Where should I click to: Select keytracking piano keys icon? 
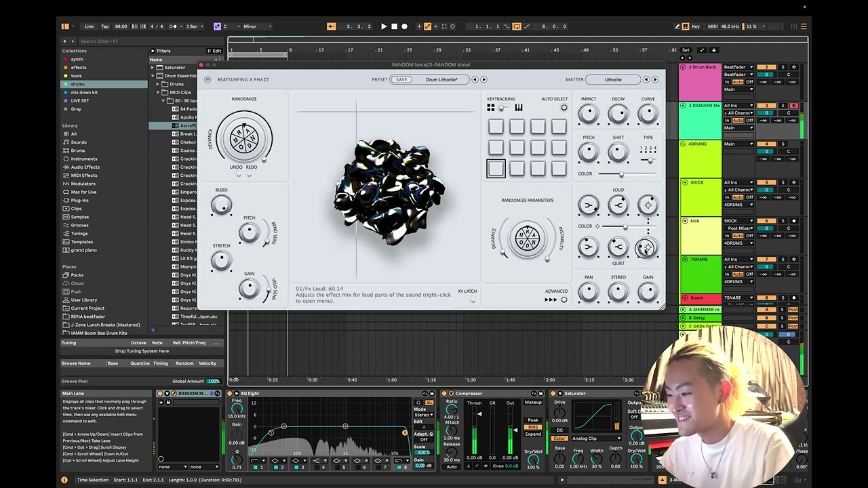[519, 108]
